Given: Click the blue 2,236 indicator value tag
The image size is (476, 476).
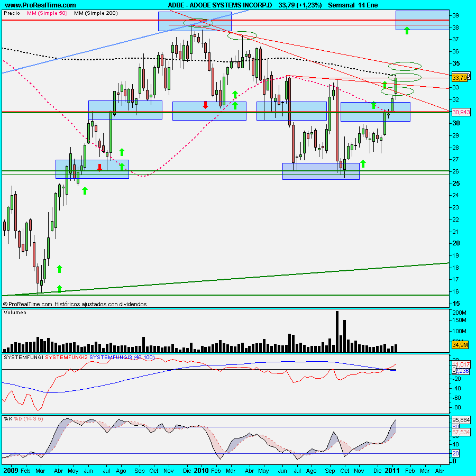Looking at the screenshot, I should 462,371.
